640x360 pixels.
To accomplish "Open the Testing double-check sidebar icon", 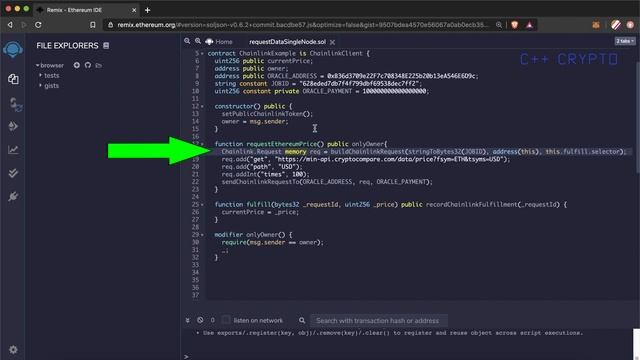I will click(13, 173).
